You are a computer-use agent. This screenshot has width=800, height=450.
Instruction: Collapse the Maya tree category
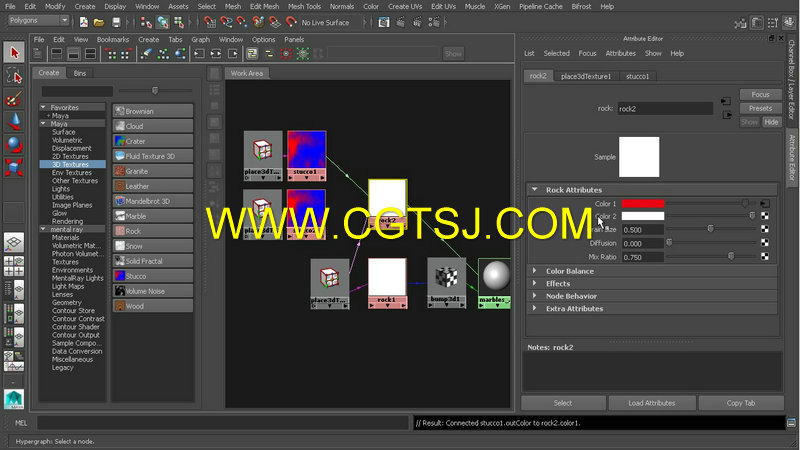click(43, 123)
